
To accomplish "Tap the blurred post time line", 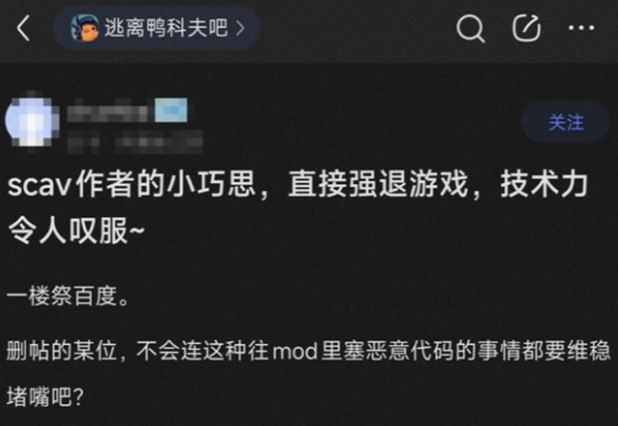I will click(x=135, y=142).
